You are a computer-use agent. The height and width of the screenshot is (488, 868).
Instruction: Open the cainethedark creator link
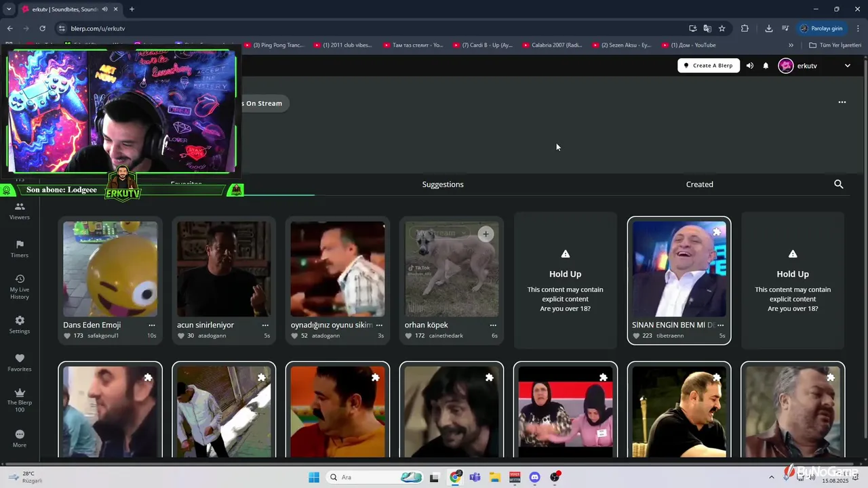446,335
